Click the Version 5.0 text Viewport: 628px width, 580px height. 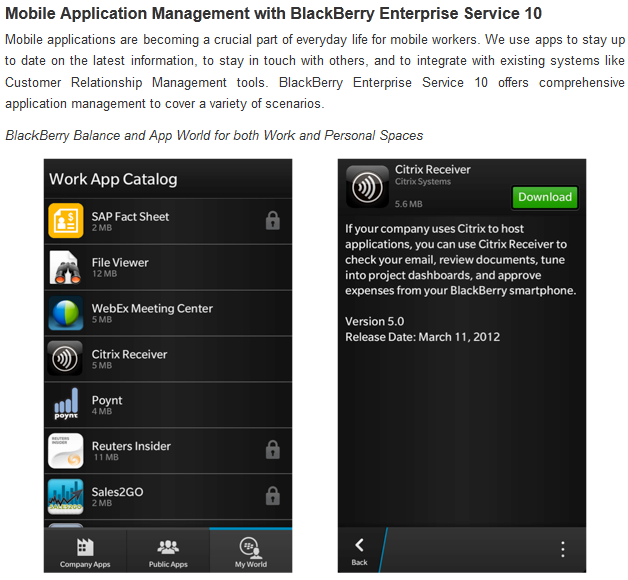(374, 321)
